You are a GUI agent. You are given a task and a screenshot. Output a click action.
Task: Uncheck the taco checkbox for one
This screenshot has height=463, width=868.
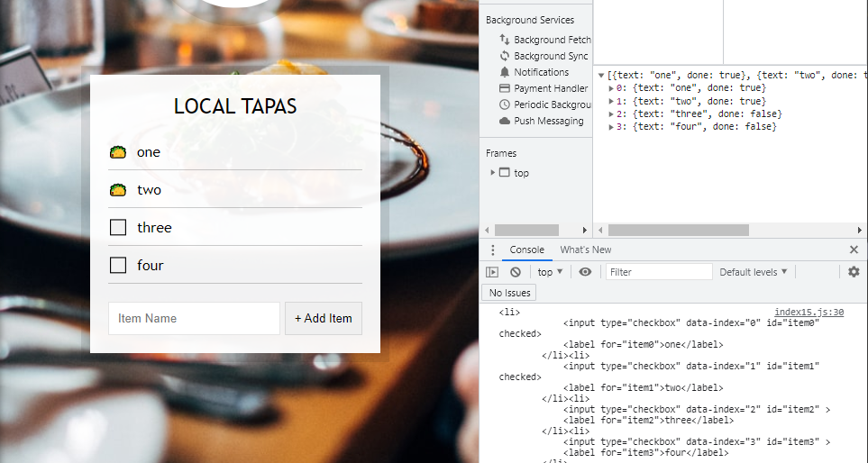[118, 152]
